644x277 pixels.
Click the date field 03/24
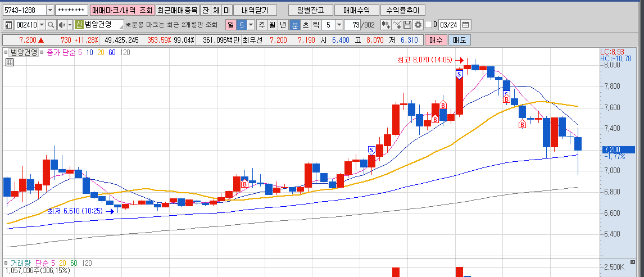(x=448, y=25)
